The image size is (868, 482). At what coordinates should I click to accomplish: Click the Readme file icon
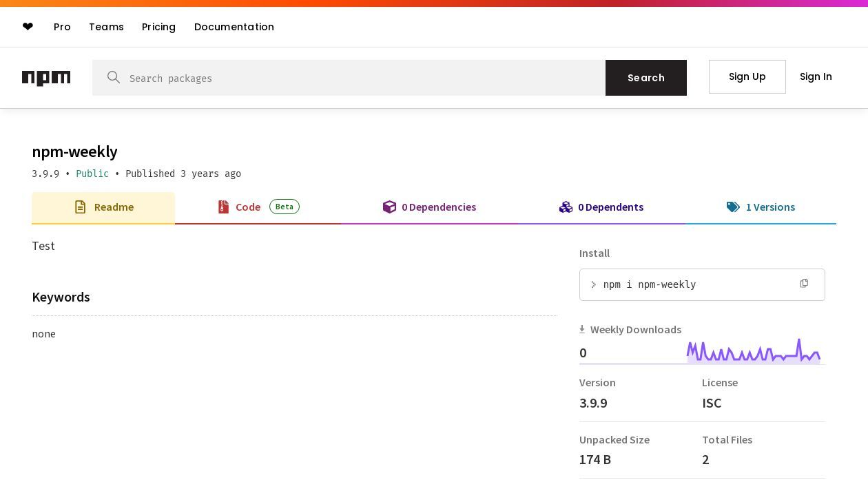[x=81, y=207]
